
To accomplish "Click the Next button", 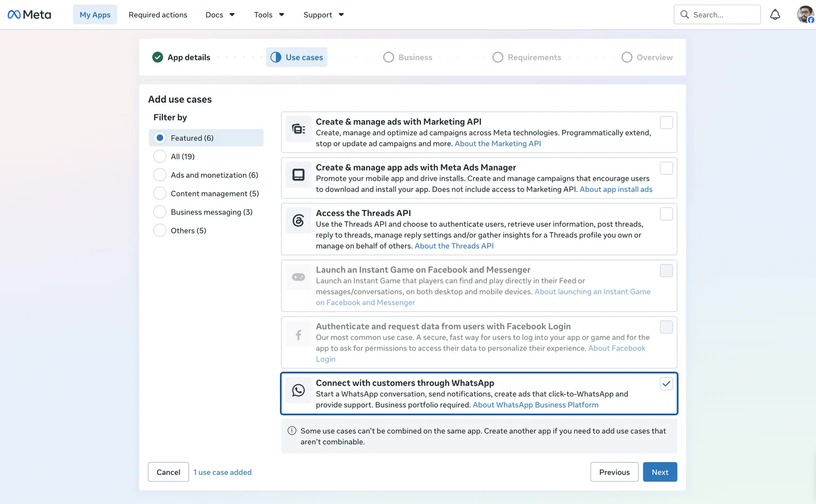I will click(660, 472).
